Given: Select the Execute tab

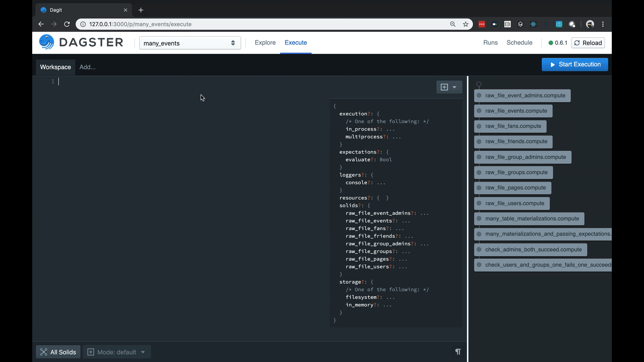Looking at the screenshot, I should coord(296,43).
